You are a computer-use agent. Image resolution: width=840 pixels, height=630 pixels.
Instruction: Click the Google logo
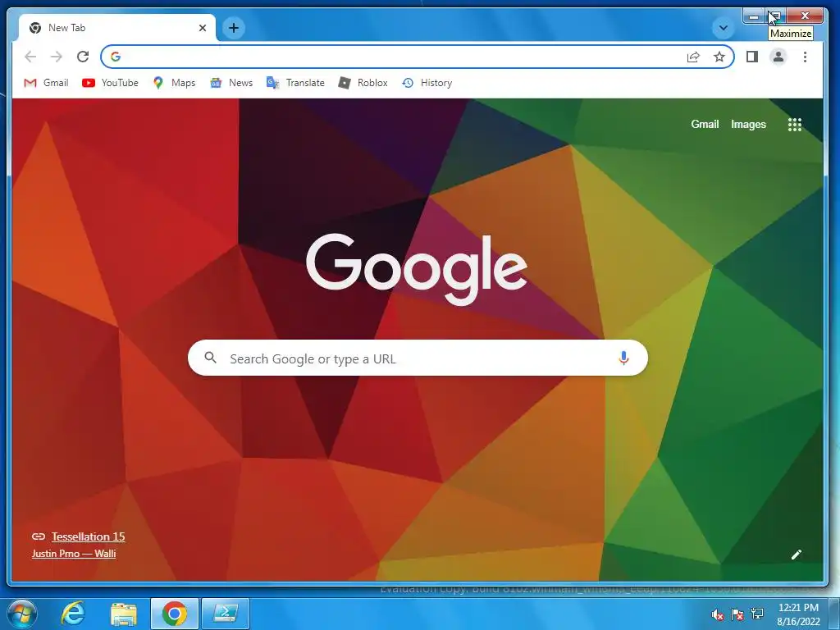(x=417, y=269)
